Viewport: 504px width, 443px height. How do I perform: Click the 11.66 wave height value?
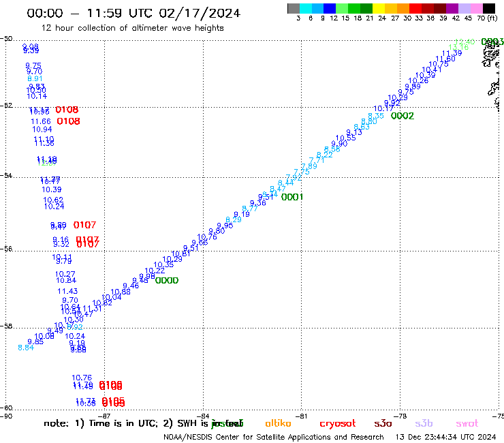41,121
